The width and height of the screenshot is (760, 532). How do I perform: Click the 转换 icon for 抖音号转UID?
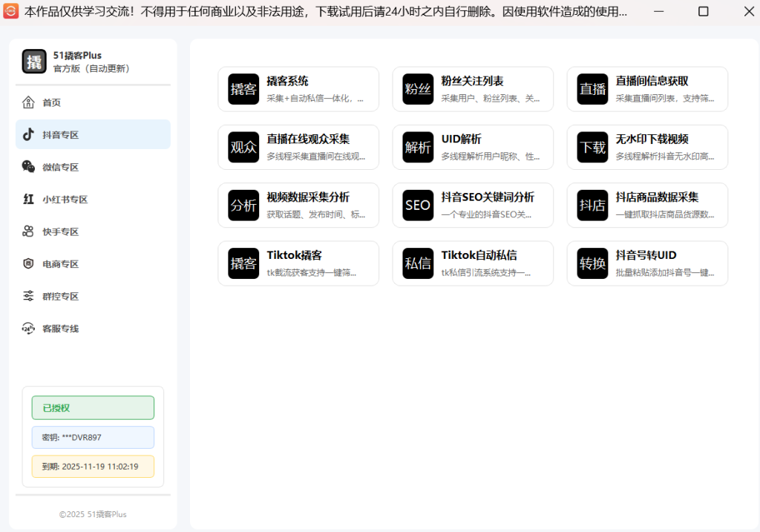(x=592, y=263)
